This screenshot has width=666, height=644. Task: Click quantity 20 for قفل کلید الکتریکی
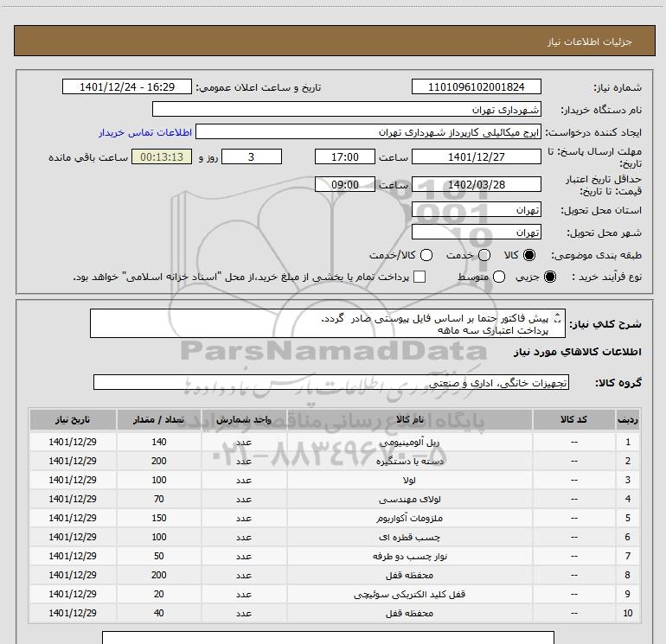pos(159,595)
